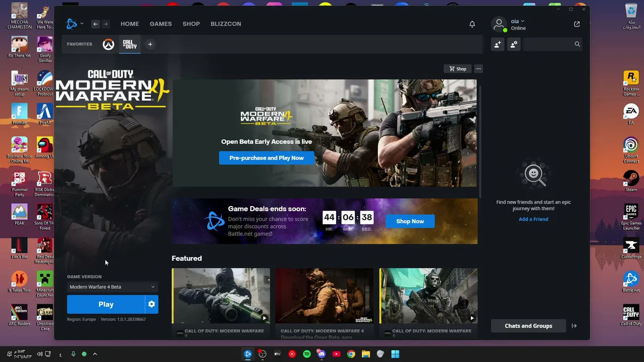This screenshot has height=362, width=644.
Task: Open File Explorer from the taskbar
Action: point(366,354)
